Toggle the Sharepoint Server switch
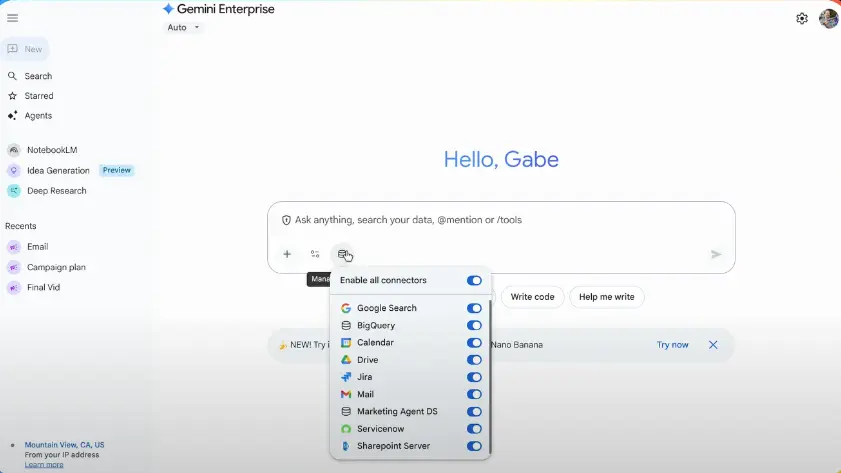The image size is (841, 473). (x=474, y=446)
